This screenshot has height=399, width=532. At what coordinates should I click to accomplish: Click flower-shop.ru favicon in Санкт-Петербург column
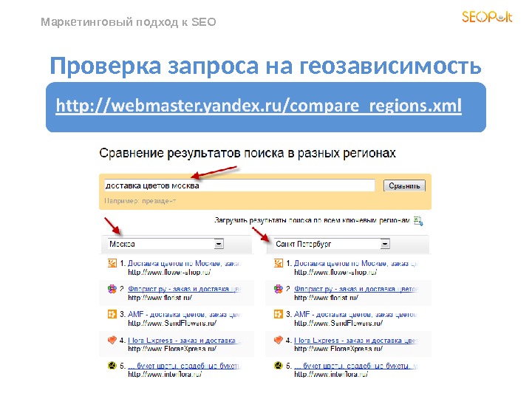(279, 263)
